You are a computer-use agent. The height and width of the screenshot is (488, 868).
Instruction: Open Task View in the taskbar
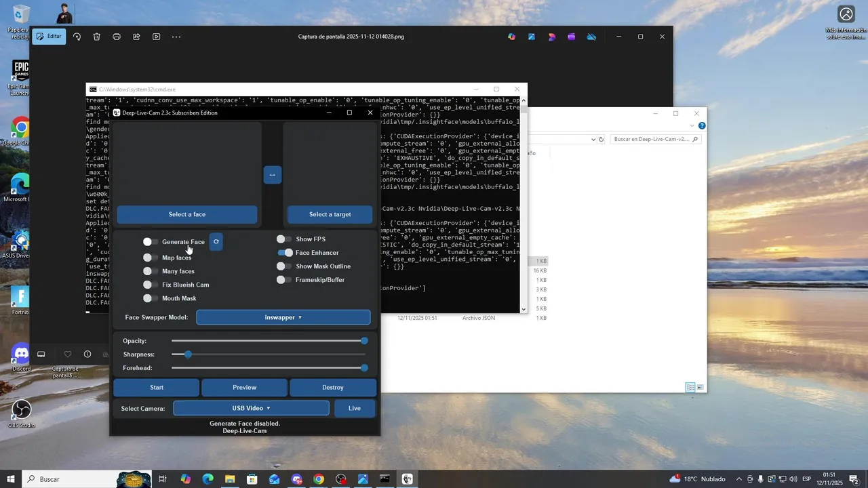[x=163, y=479]
